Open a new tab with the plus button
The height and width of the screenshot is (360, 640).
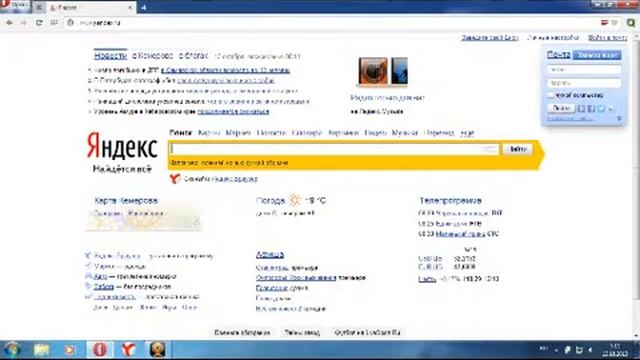pyautogui.click(x=144, y=7)
